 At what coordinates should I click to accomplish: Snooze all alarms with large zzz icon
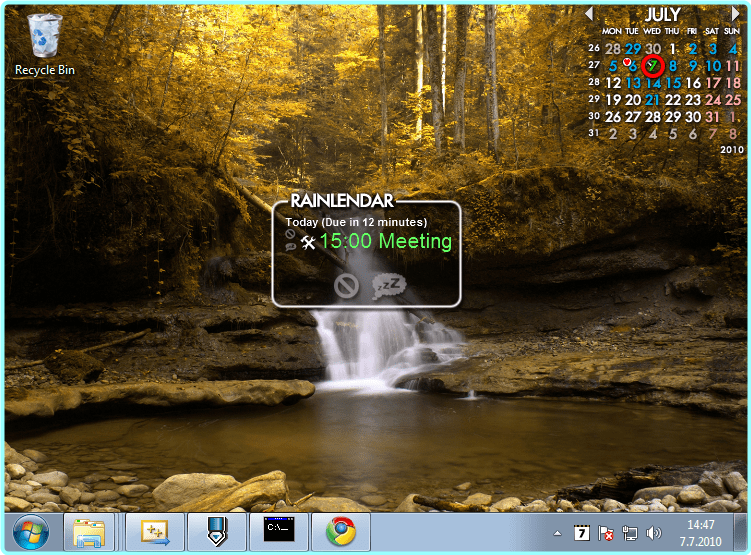pos(389,286)
